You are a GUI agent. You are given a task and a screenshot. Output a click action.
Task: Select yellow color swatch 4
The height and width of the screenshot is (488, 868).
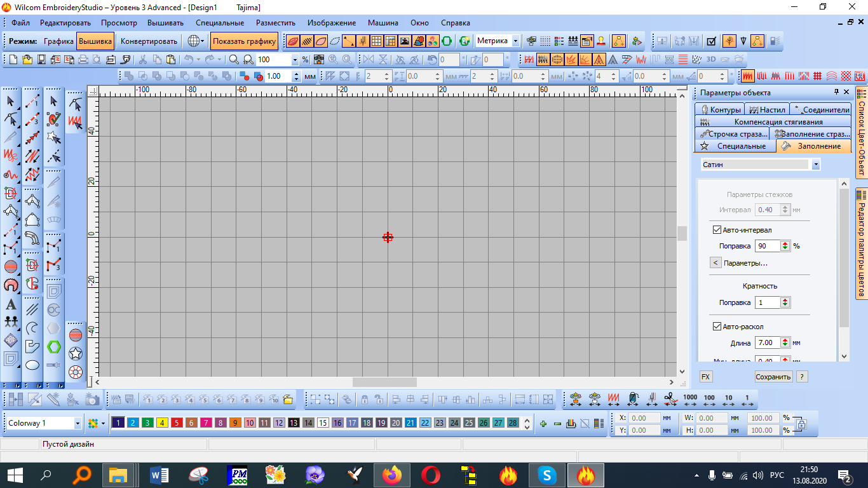pos(161,423)
